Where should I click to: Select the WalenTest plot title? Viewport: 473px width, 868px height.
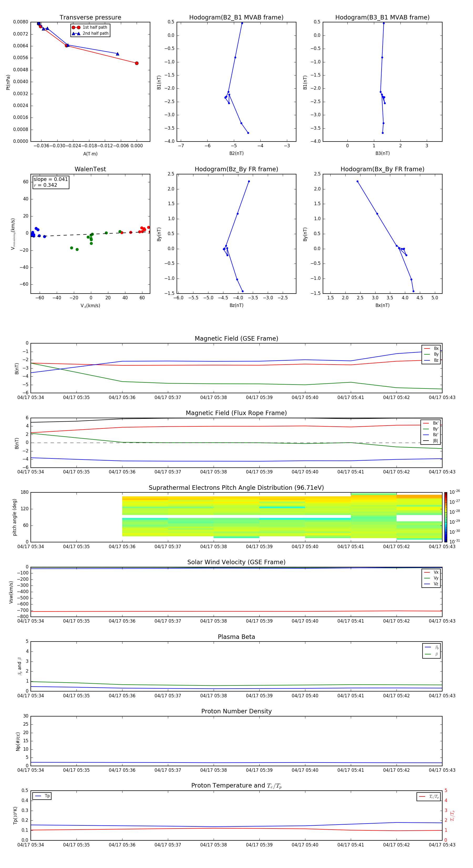pyautogui.click(x=90, y=169)
